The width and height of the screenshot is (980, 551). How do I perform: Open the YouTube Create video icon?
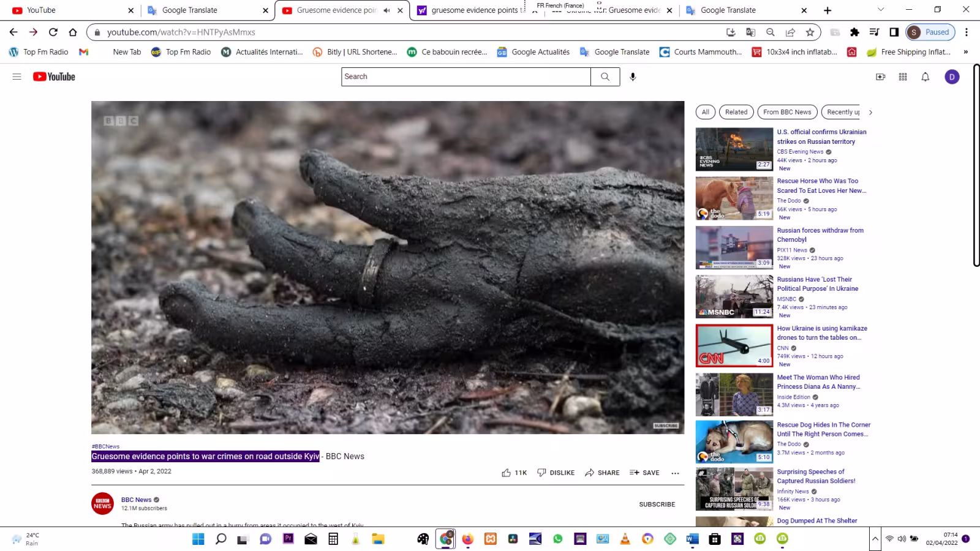[x=880, y=77]
